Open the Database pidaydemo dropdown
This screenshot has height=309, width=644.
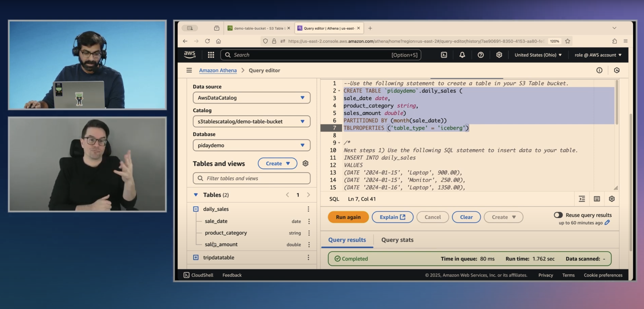[x=252, y=145]
